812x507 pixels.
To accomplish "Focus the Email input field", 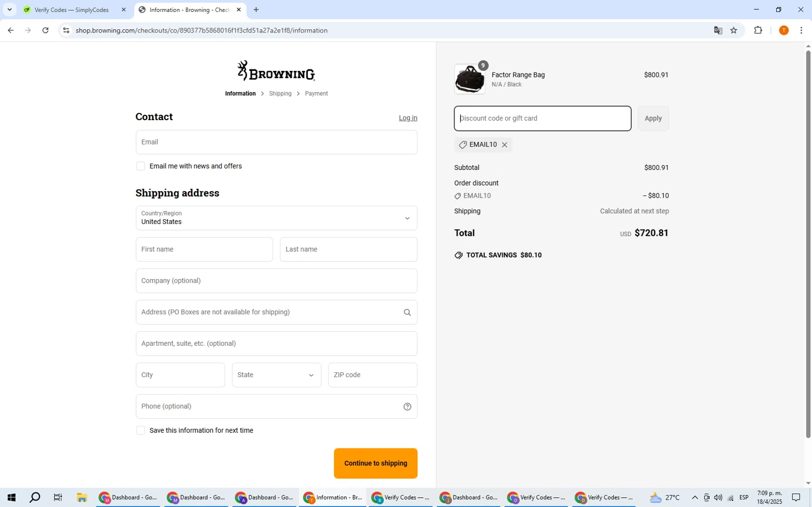I will (277, 142).
